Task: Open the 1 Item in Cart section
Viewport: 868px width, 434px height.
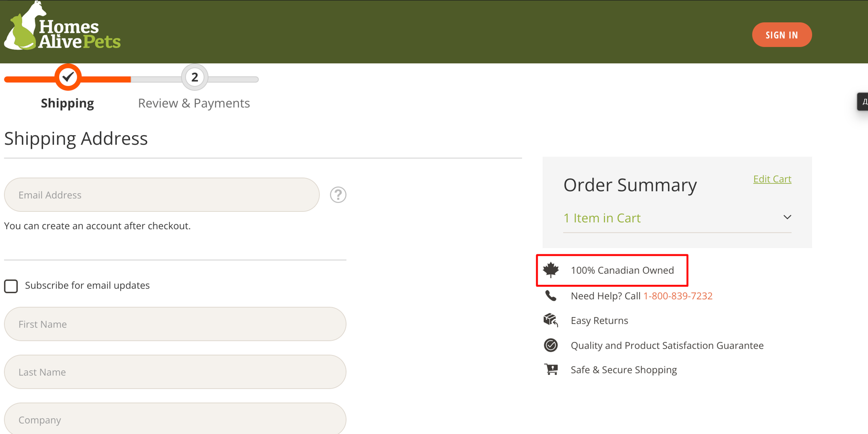Action: tap(602, 218)
